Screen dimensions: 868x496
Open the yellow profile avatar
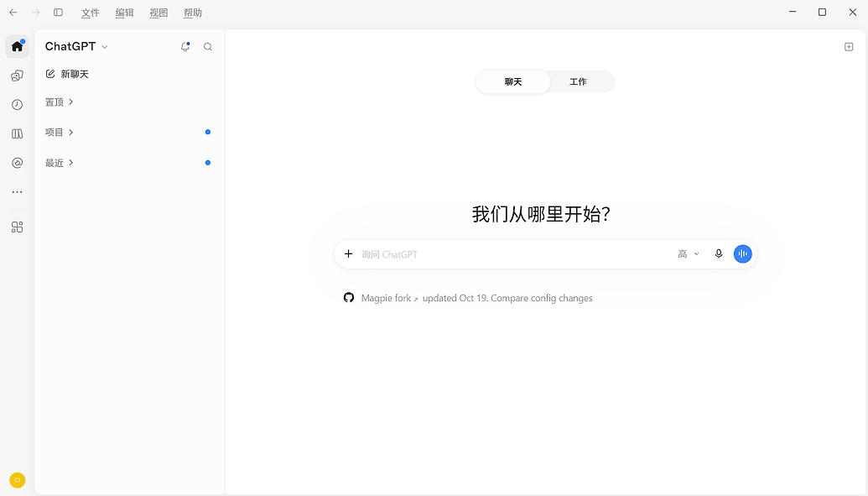[x=17, y=481]
